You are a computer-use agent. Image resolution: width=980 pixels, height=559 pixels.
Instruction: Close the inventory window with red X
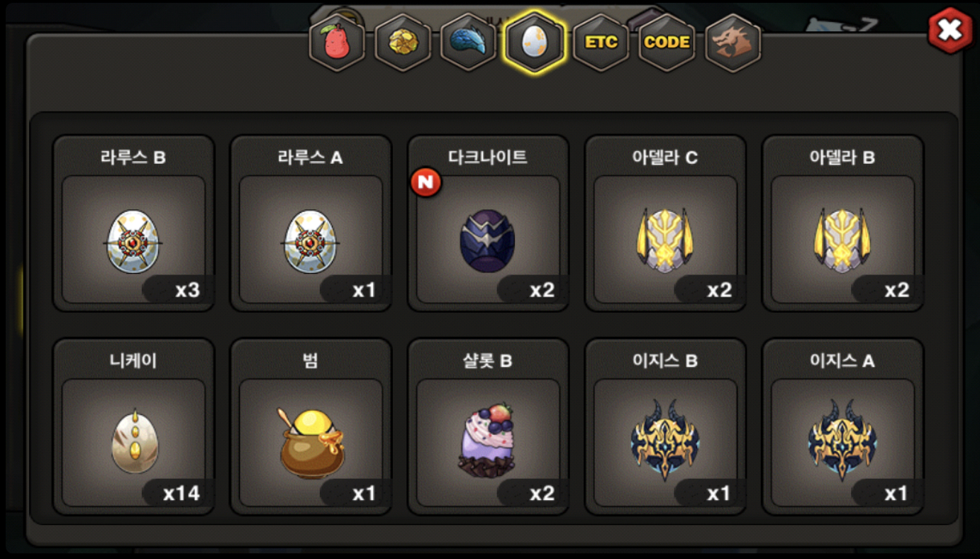click(x=950, y=31)
